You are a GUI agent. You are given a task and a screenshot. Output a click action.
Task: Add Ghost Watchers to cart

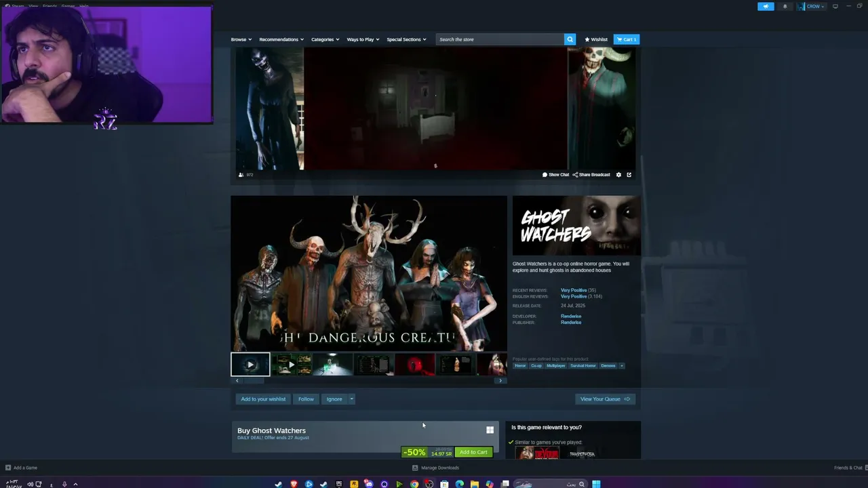click(473, 452)
